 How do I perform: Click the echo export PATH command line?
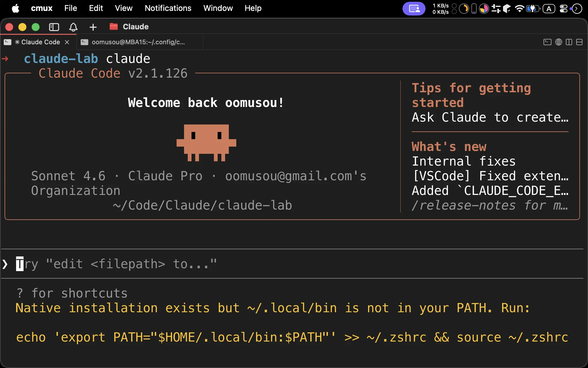(x=292, y=337)
